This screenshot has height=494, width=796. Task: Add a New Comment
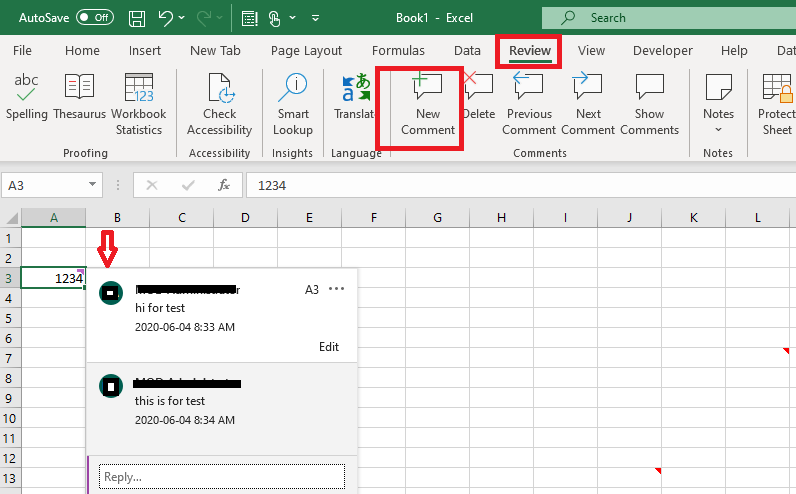[x=428, y=104]
